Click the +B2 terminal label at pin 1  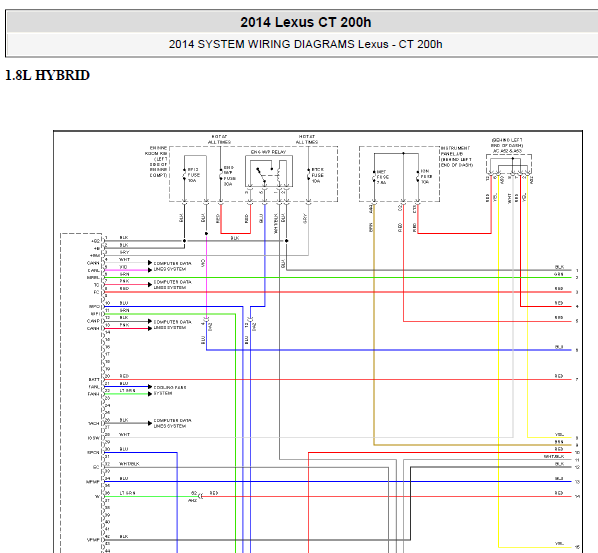95,241
